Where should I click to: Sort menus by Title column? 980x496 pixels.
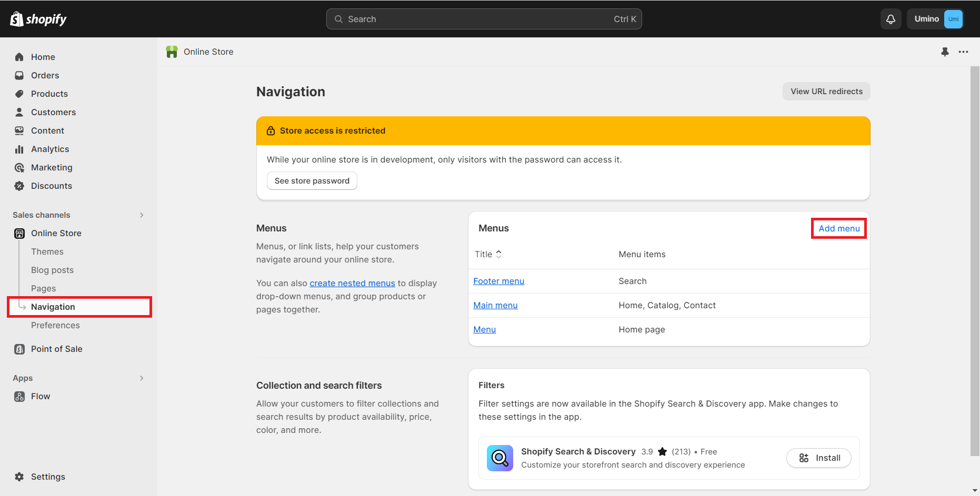pyautogui.click(x=488, y=254)
